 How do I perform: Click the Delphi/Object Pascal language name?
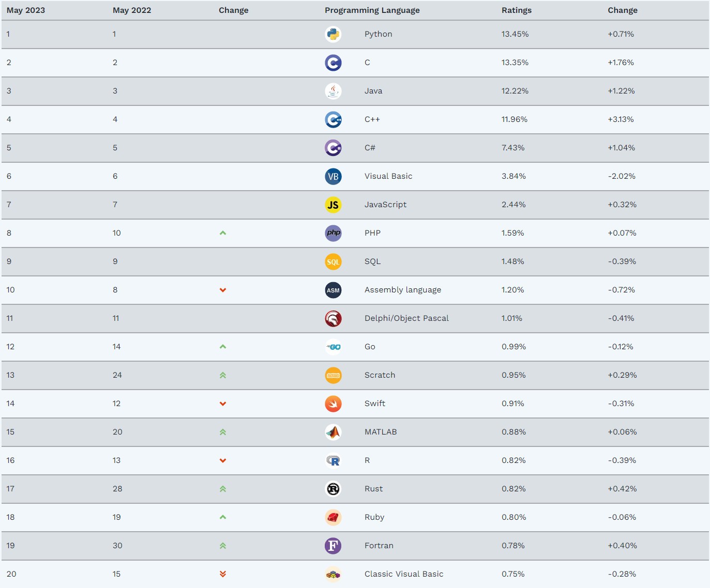click(x=406, y=318)
